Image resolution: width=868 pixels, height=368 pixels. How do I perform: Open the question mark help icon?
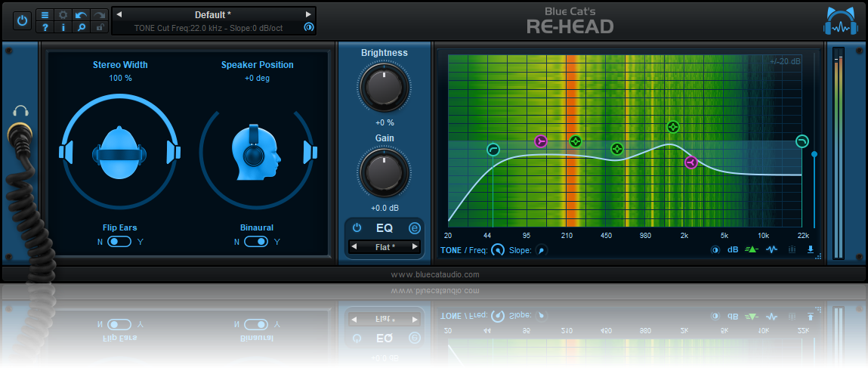coord(45,27)
